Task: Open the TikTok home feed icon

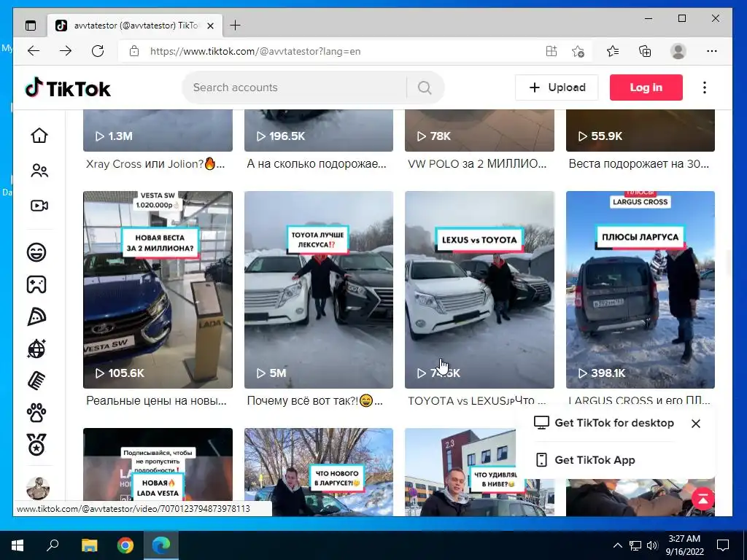Action: tap(39, 136)
